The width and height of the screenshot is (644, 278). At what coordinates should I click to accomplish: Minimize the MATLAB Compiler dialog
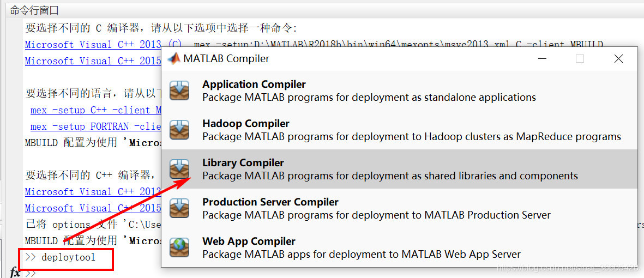click(542, 59)
